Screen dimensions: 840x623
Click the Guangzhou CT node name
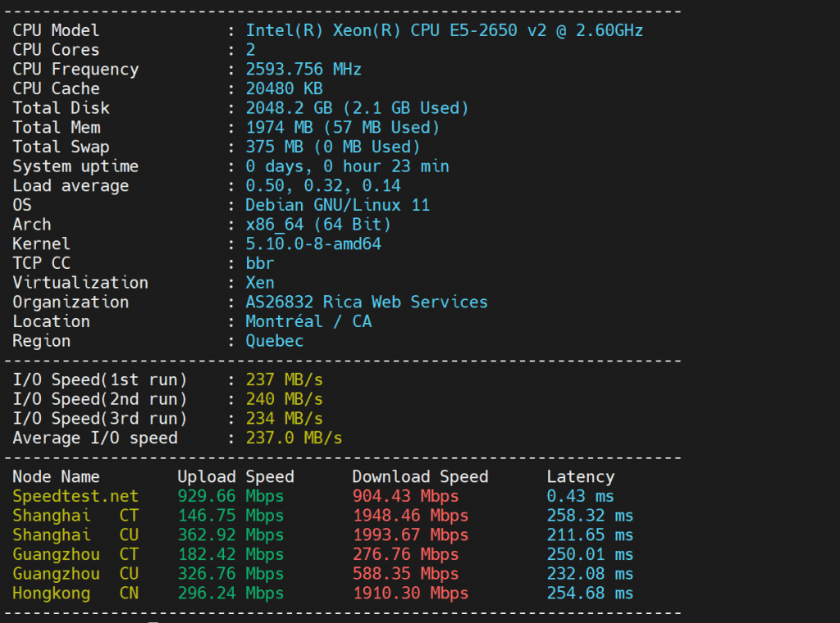[75, 554]
